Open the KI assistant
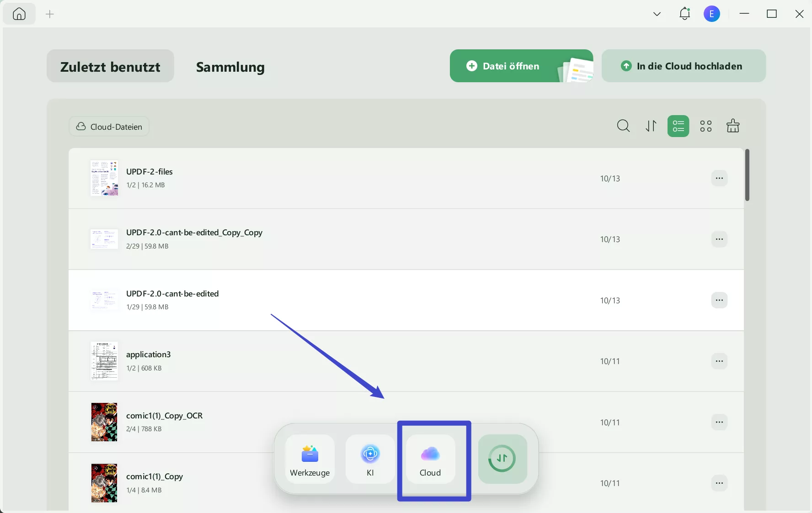812x513 pixels. click(x=370, y=459)
